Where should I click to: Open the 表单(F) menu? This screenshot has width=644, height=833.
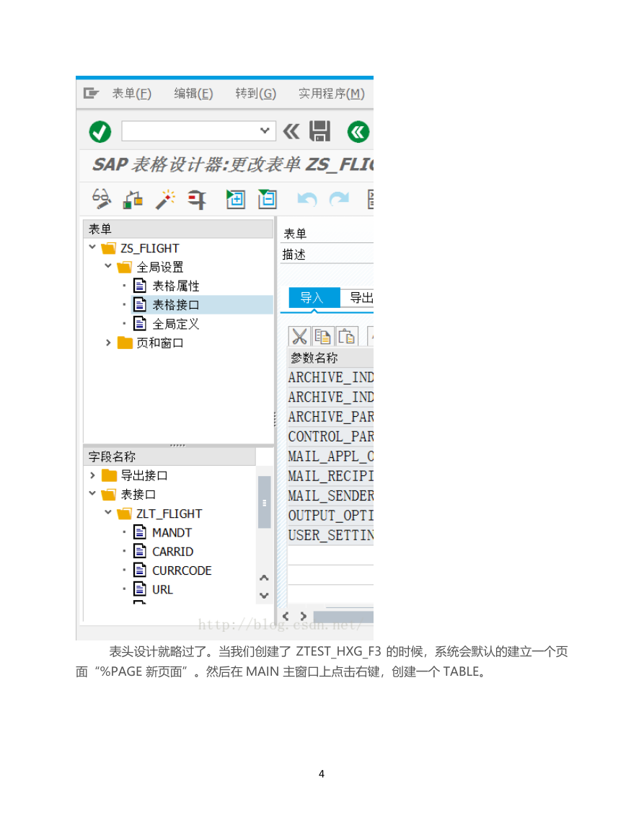point(132,94)
